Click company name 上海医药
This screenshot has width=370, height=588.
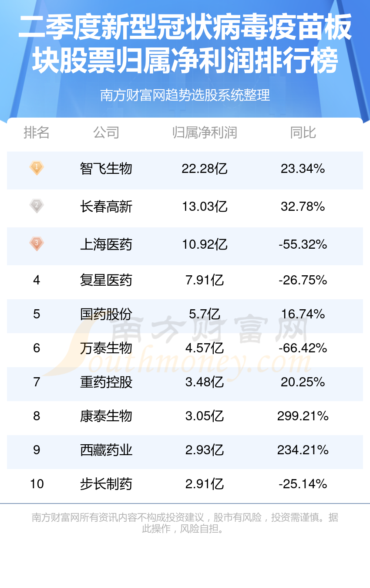point(106,244)
